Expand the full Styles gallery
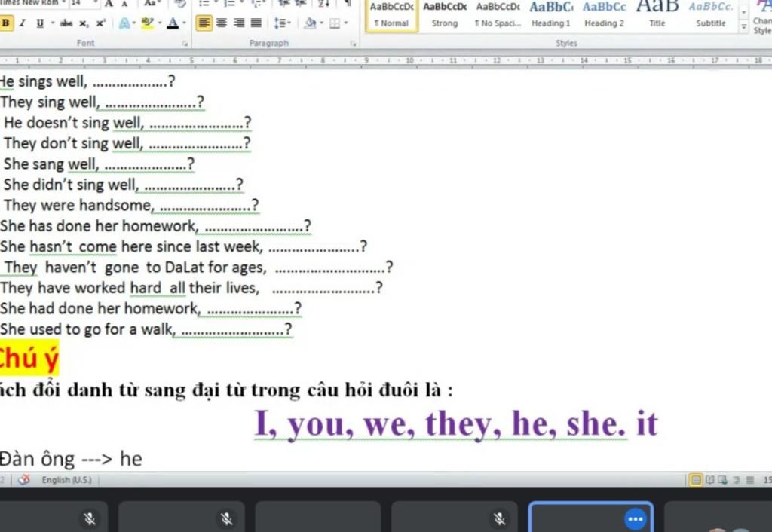772x532 pixels. tap(743, 28)
